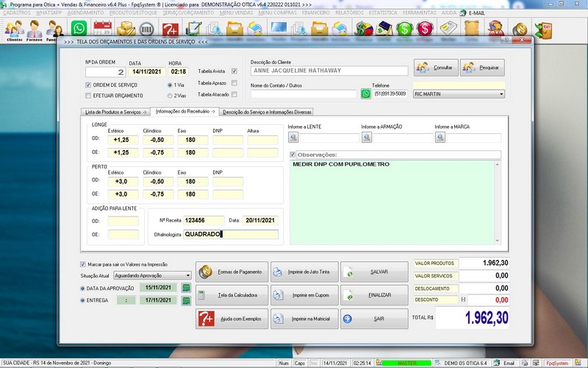
Task: Open the Clientes toolbar icon
Action: (x=14, y=30)
